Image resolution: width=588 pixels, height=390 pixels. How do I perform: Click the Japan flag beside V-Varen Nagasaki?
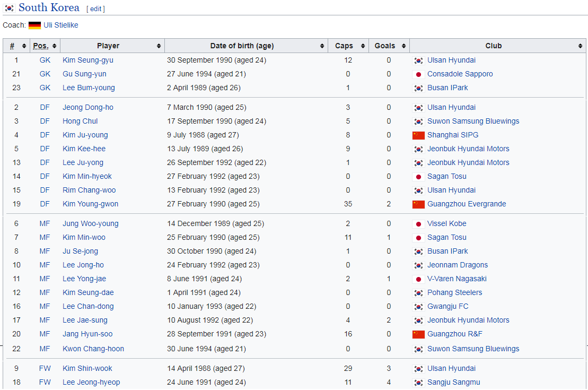[x=418, y=279]
